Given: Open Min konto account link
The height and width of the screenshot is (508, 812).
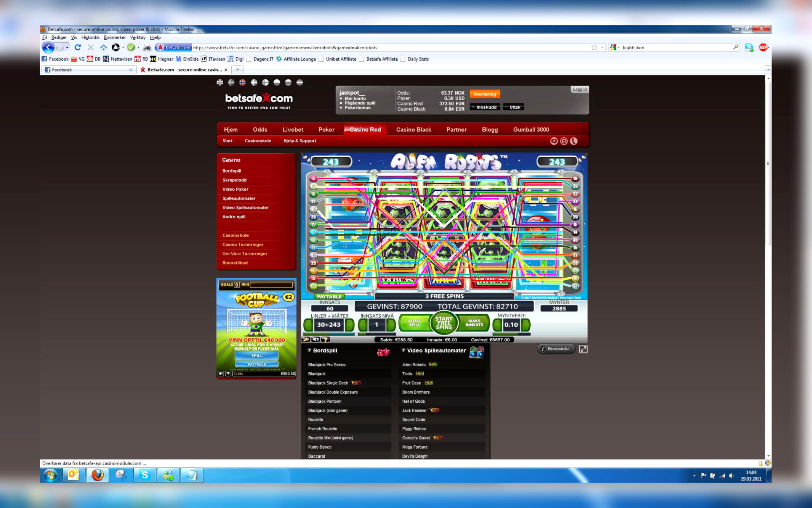Looking at the screenshot, I should pyautogui.click(x=355, y=98).
